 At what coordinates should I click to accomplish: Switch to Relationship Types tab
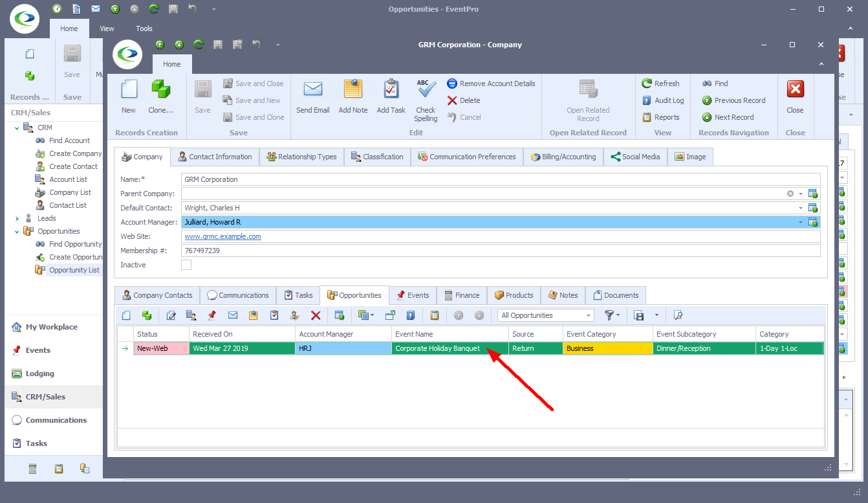pos(302,157)
